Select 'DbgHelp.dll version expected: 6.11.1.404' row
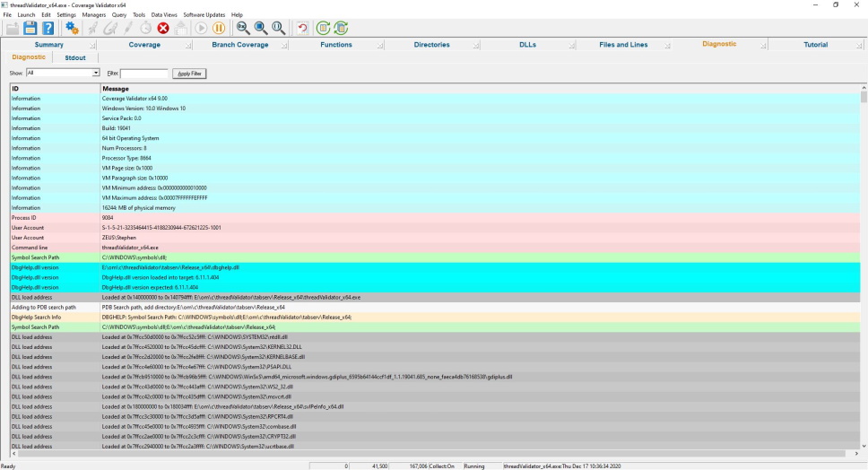The height and width of the screenshot is (470, 868). point(435,288)
